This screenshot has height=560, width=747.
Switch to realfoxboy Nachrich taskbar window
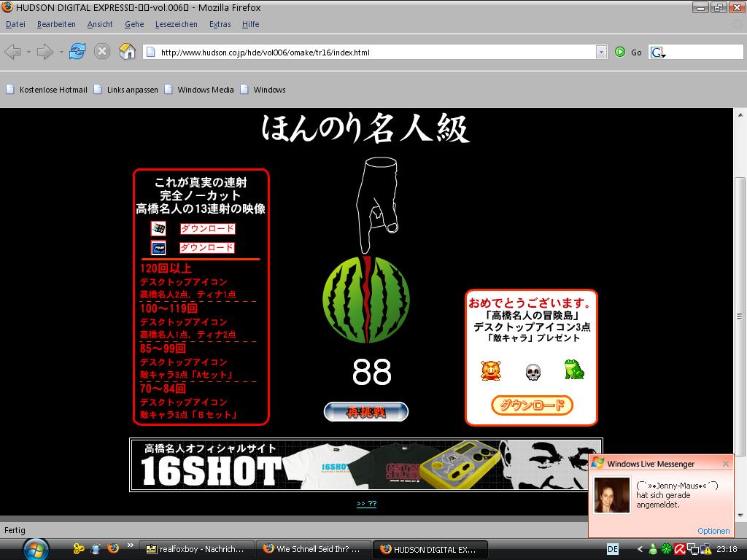tap(196, 549)
